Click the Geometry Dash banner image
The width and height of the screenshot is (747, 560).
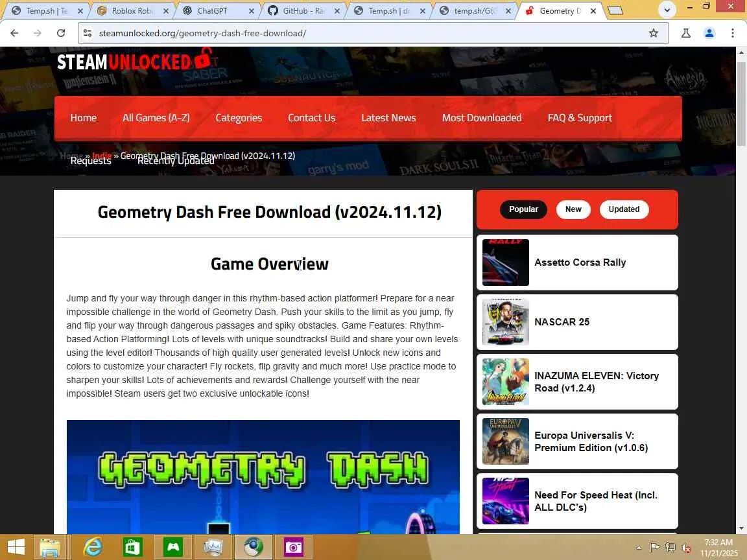tap(263, 476)
